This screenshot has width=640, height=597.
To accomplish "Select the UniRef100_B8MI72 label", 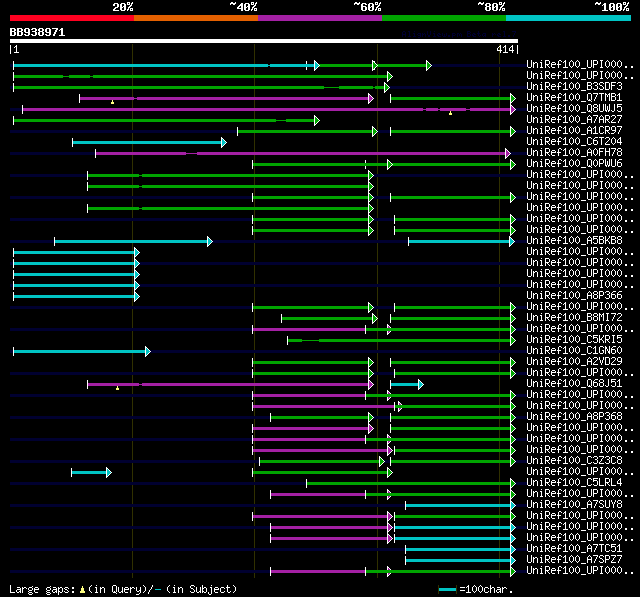I will tap(574, 318).
